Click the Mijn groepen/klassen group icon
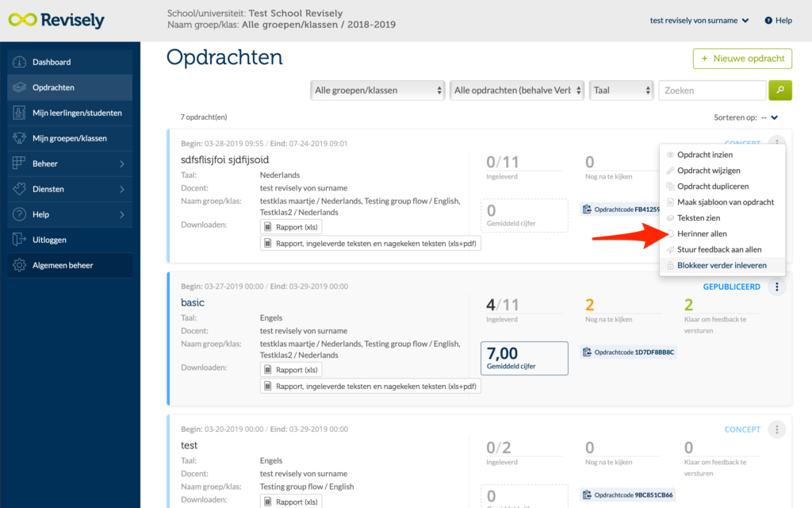Screen dimensions: 812x508 pyautogui.click(x=19, y=138)
